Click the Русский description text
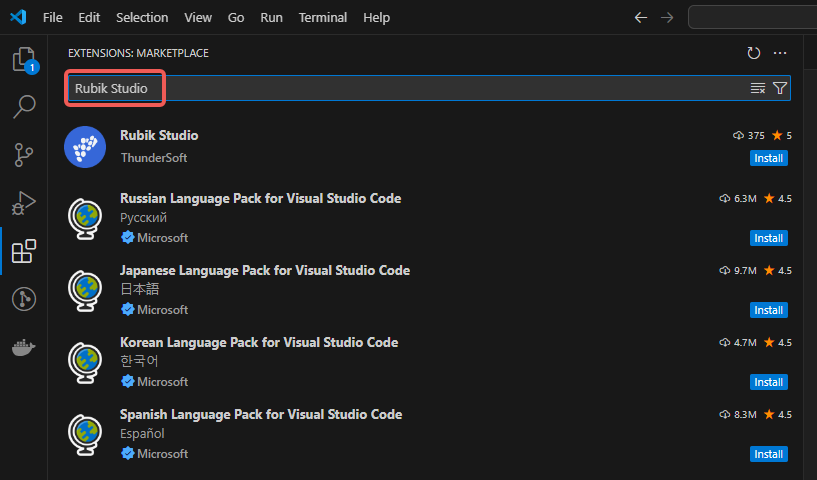The image size is (817, 480). 143,218
